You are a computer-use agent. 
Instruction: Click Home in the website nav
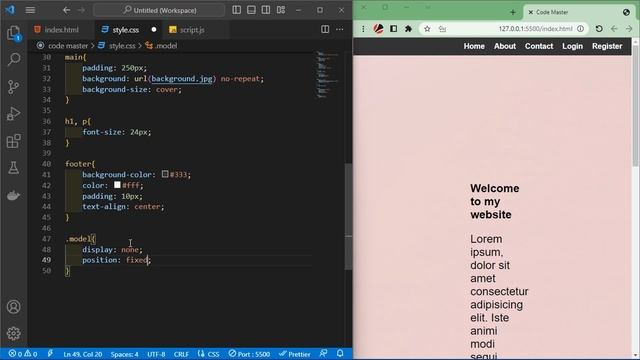click(474, 46)
